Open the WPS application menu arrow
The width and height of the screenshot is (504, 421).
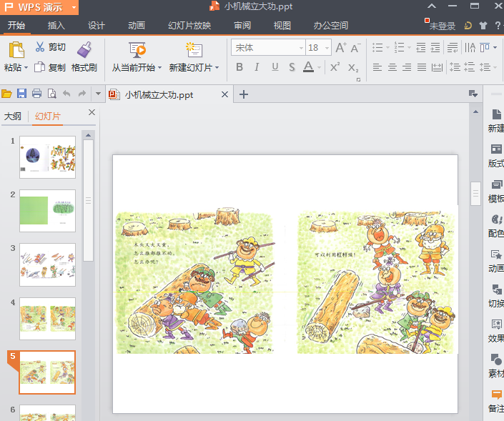click(x=74, y=7)
